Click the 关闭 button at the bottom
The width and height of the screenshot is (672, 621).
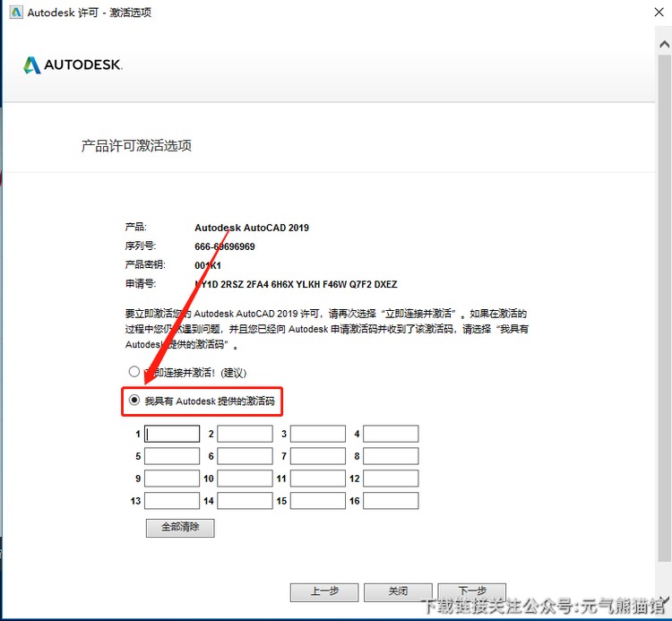(398, 591)
